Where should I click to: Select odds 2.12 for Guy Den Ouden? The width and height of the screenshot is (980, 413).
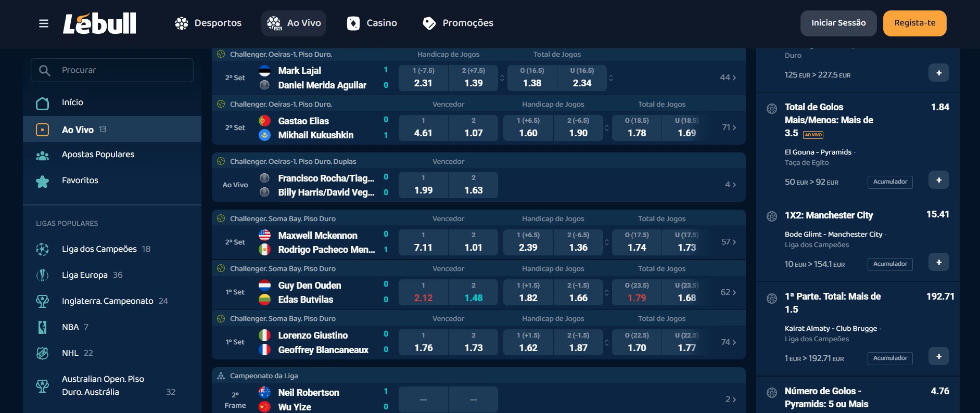(x=423, y=292)
